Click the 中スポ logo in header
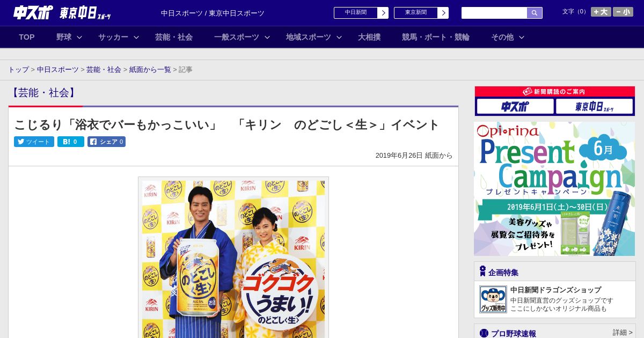This screenshot has width=644, height=338. click(x=33, y=12)
